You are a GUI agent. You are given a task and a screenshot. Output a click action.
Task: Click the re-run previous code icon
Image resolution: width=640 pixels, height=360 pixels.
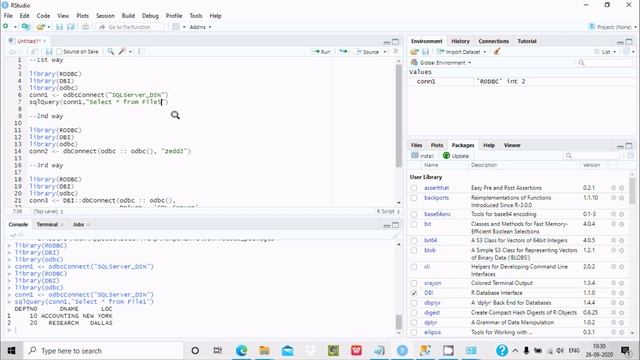pos(343,51)
